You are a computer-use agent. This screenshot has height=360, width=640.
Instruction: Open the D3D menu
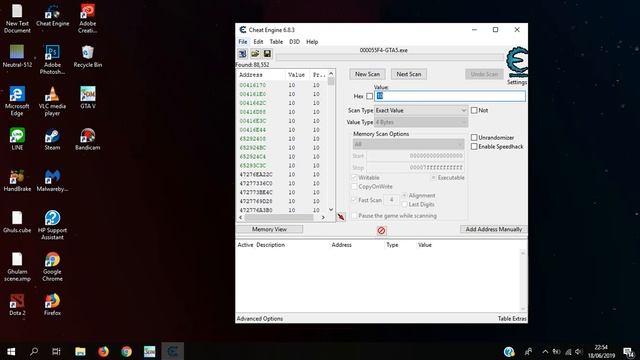(x=294, y=42)
